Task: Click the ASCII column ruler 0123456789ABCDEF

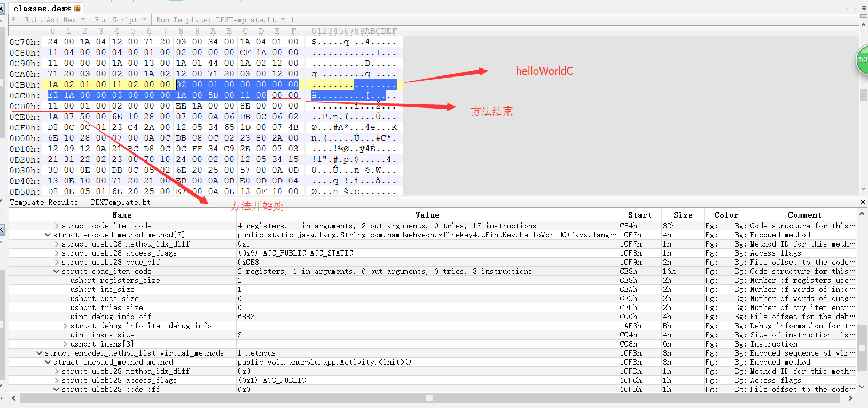Action: pyautogui.click(x=354, y=31)
